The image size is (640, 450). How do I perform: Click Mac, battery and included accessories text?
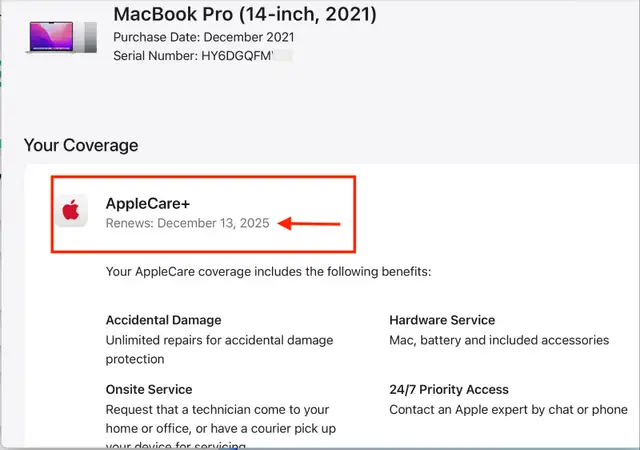click(x=499, y=340)
